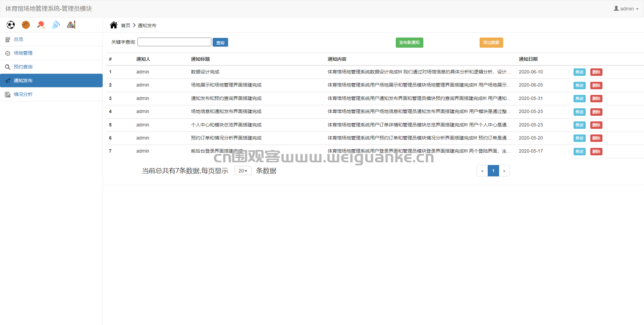Click 删除 for the 2020-05-17 notice

596,152
